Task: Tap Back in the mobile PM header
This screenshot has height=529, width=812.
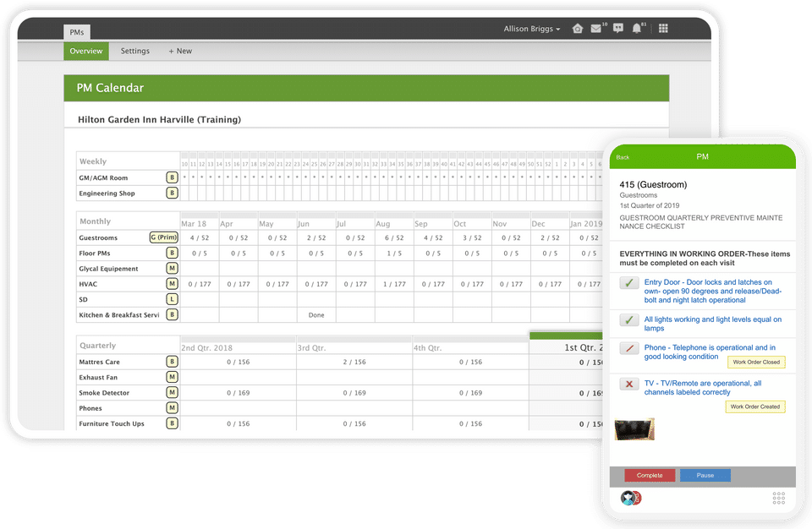Action: pyautogui.click(x=623, y=157)
